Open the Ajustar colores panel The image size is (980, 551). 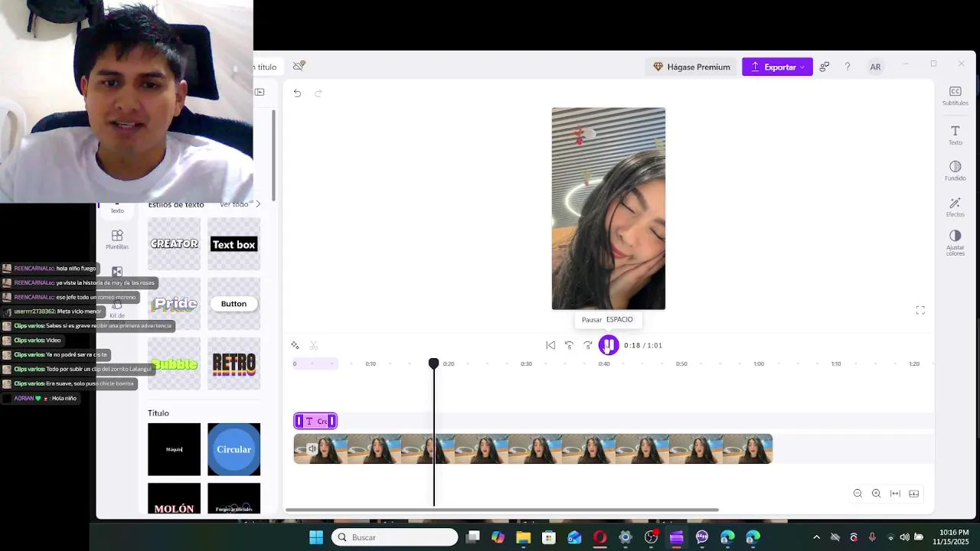(x=955, y=243)
